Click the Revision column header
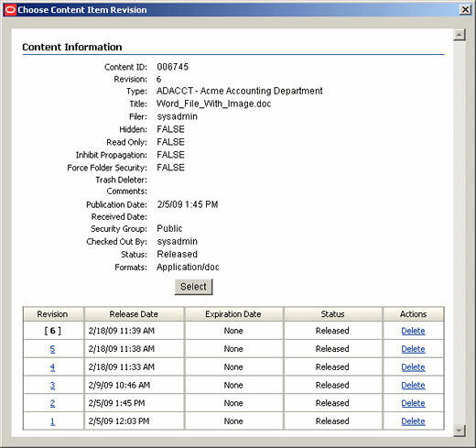The image size is (476, 448). pyautogui.click(x=53, y=314)
